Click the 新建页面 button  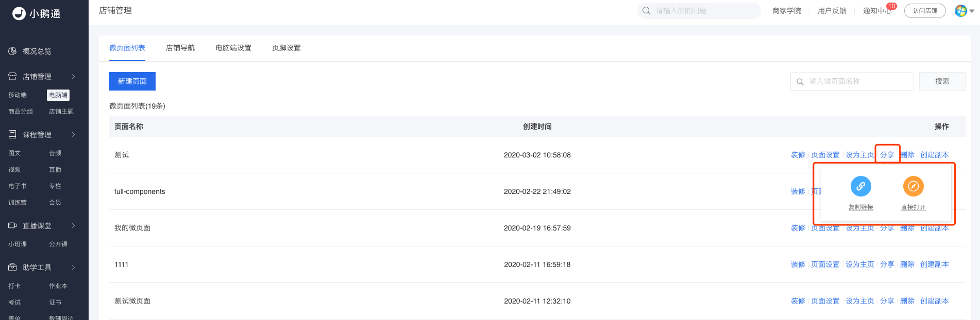tap(132, 81)
